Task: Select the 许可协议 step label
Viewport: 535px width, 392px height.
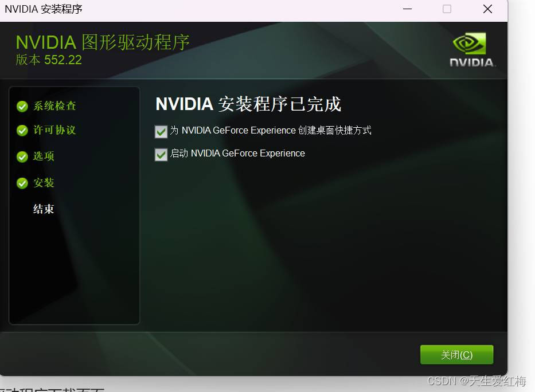Action: [x=54, y=130]
